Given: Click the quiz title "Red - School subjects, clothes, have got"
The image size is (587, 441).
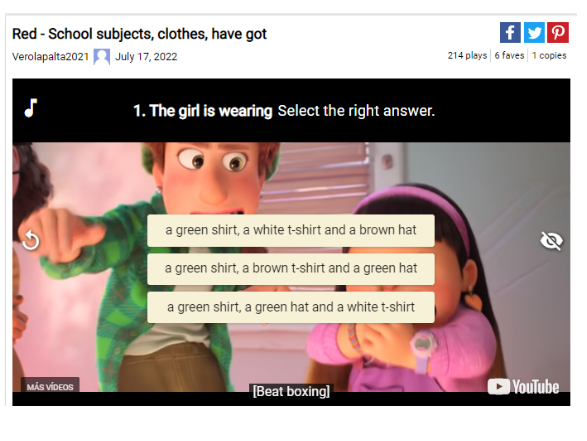Looking at the screenshot, I should pyautogui.click(x=139, y=34).
